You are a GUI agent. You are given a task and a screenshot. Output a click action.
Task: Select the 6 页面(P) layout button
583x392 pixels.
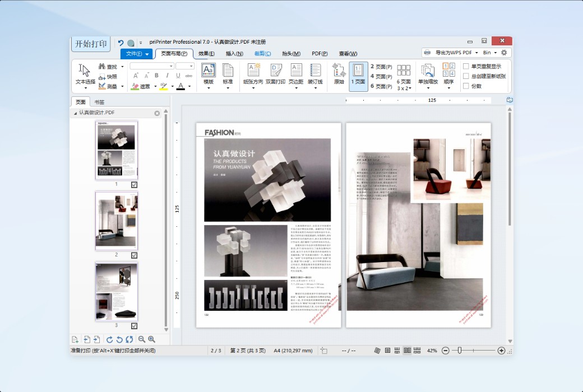click(381, 86)
